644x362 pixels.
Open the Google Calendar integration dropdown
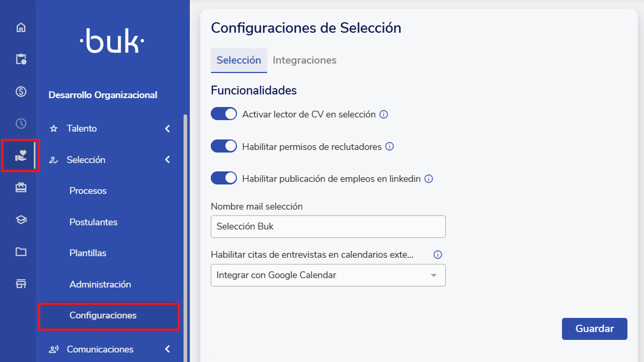tap(328, 275)
